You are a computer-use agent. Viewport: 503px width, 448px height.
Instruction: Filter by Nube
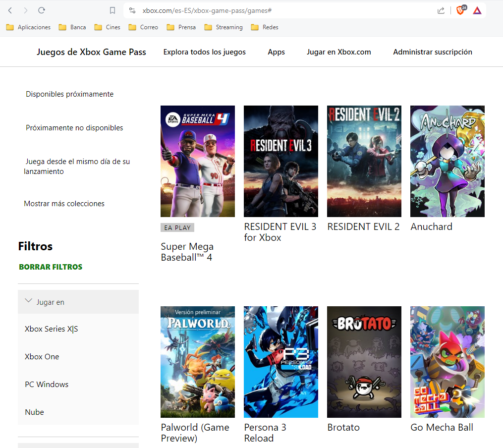34,412
